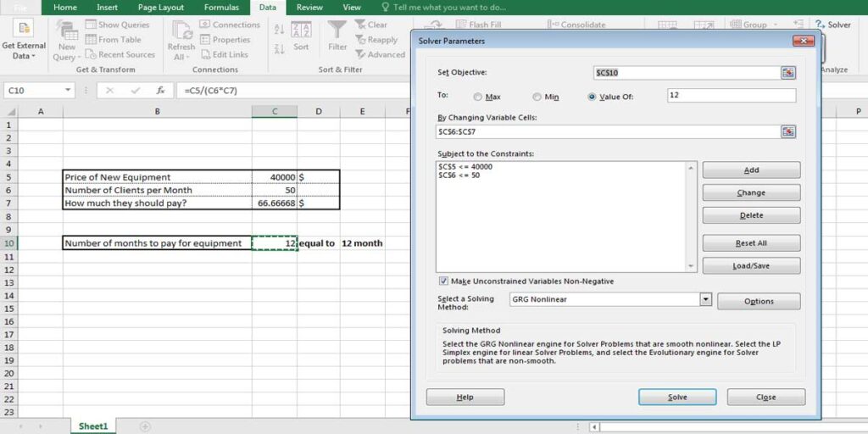Open Connections in ribbon
The image size is (868, 434).
click(230, 25)
